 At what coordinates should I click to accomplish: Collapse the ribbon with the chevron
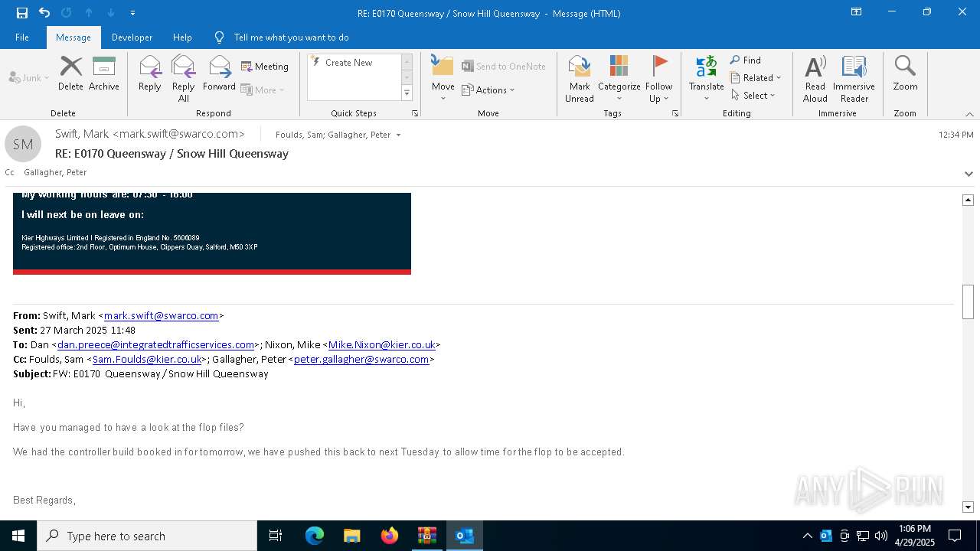[x=969, y=114]
